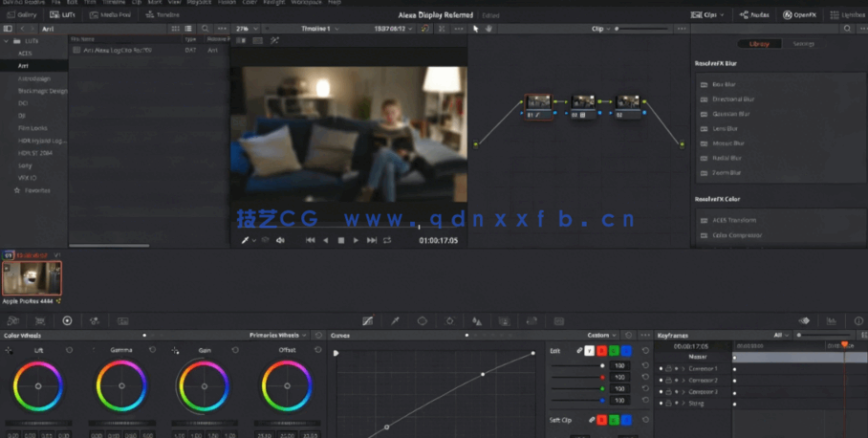Show the Timeline panel button
The height and width of the screenshot is (438, 868).
(163, 15)
